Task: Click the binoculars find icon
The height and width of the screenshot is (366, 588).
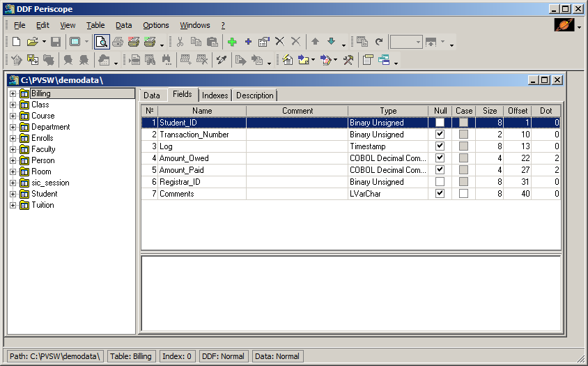Action: pos(167,60)
